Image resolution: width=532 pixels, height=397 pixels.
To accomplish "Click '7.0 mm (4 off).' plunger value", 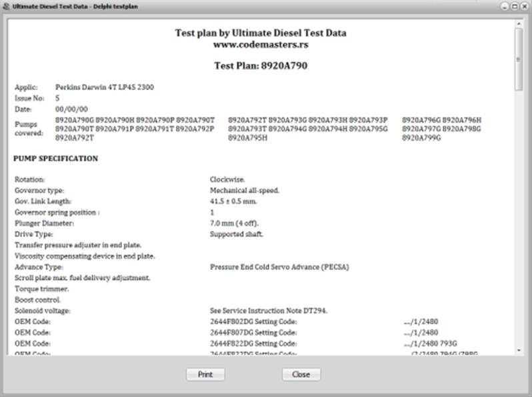I will tap(234, 223).
